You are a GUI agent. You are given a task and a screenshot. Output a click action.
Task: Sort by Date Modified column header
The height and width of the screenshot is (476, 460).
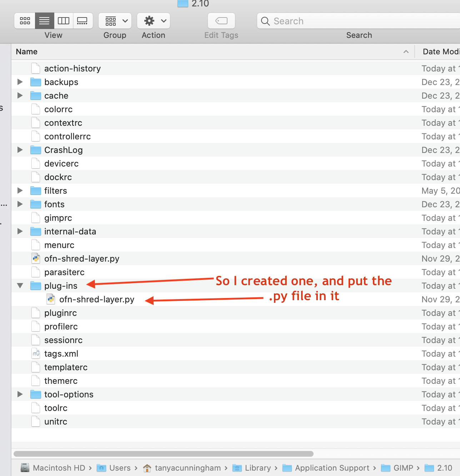[x=441, y=51]
